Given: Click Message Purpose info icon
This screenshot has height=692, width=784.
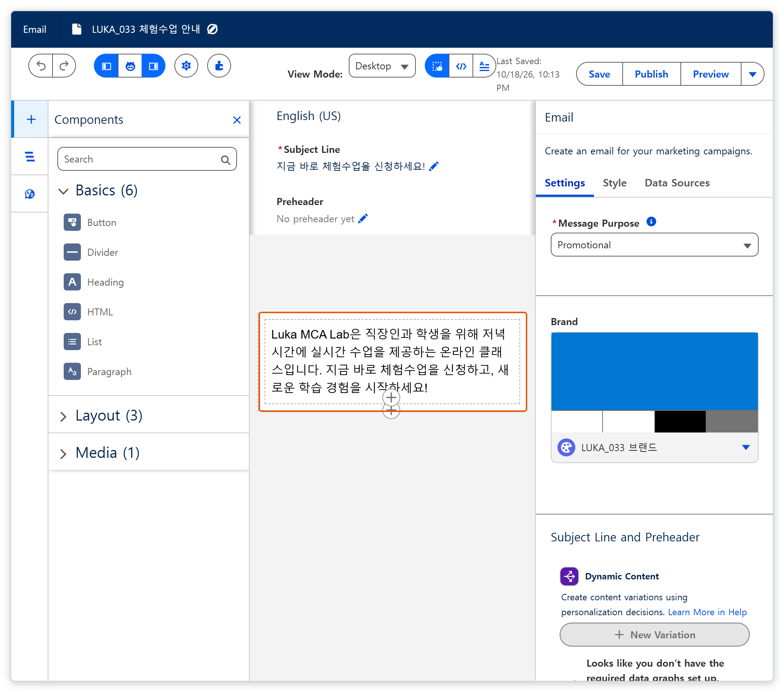Looking at the screenshot, I should point(651,222).
